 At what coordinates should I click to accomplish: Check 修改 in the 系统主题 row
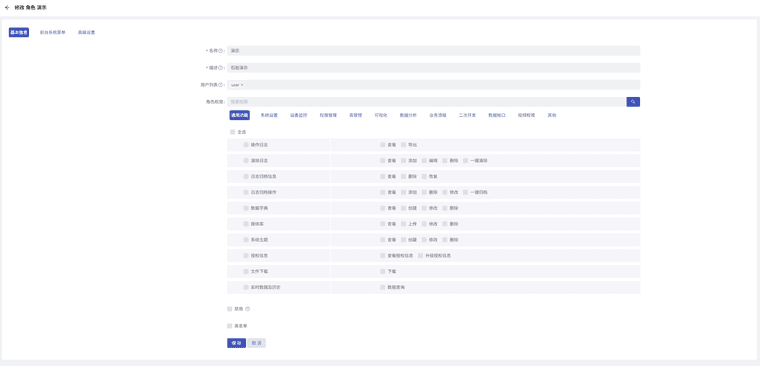point(424,240)
